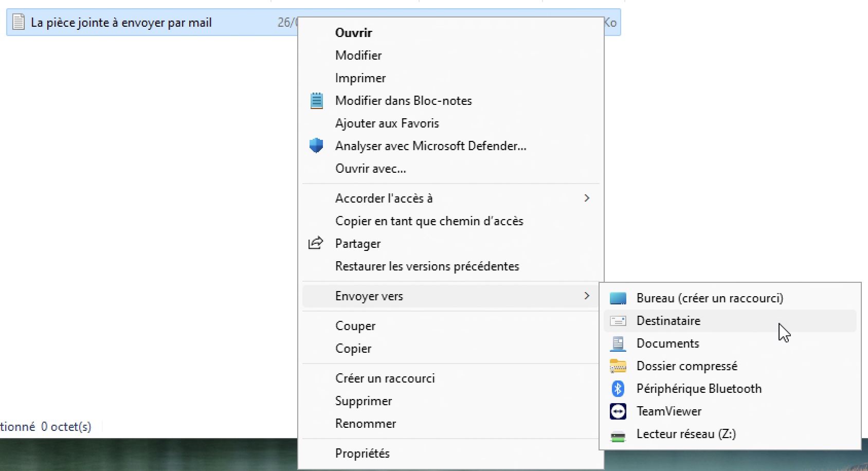Click the Destinataire mail icon
Viewport: 868px width, 471px height.
(x=618, y=320)
